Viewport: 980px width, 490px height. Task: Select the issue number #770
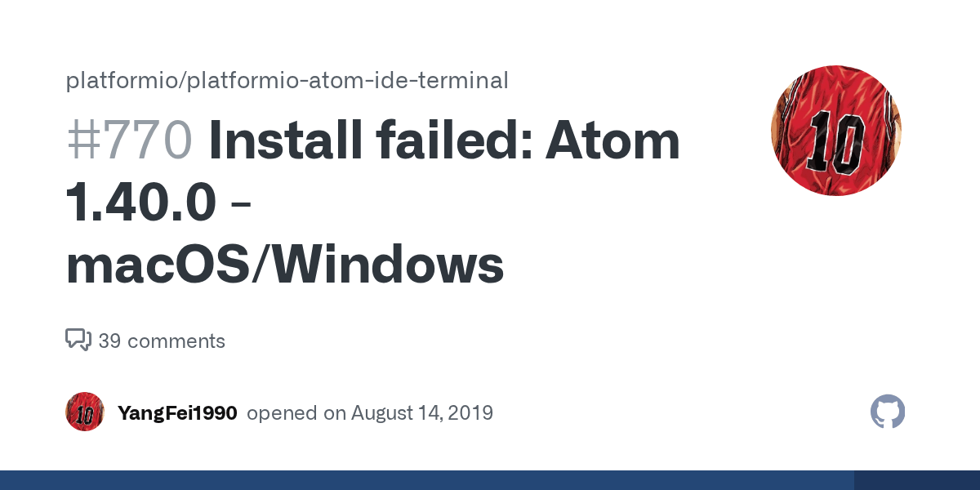130,140
